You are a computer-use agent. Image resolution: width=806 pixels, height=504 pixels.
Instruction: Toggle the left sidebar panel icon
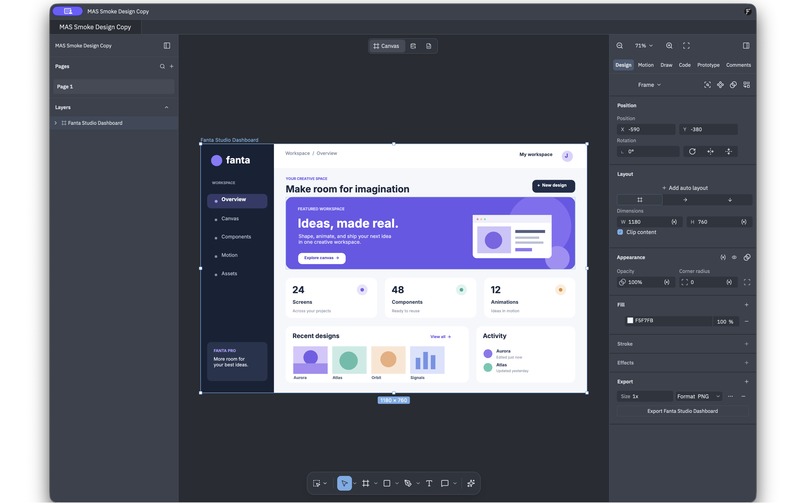click(x=167, y=46)
